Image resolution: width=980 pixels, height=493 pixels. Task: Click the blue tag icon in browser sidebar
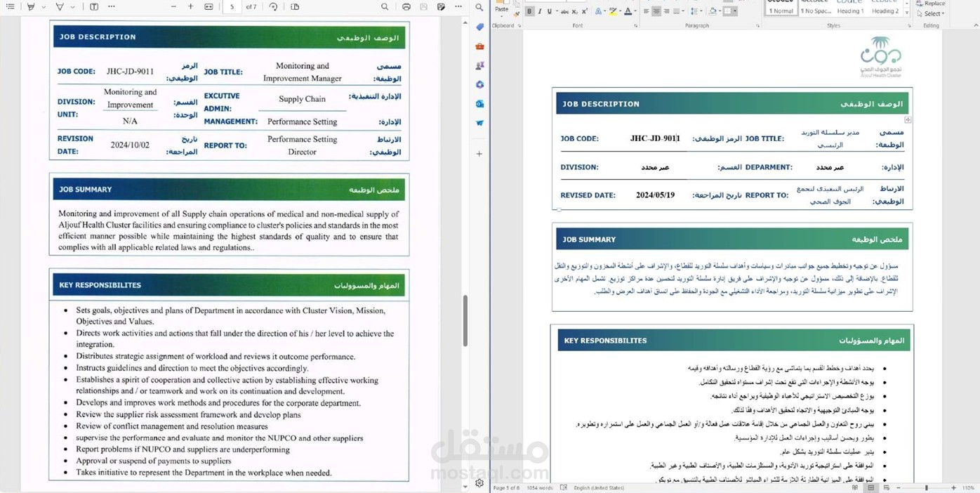479,27
